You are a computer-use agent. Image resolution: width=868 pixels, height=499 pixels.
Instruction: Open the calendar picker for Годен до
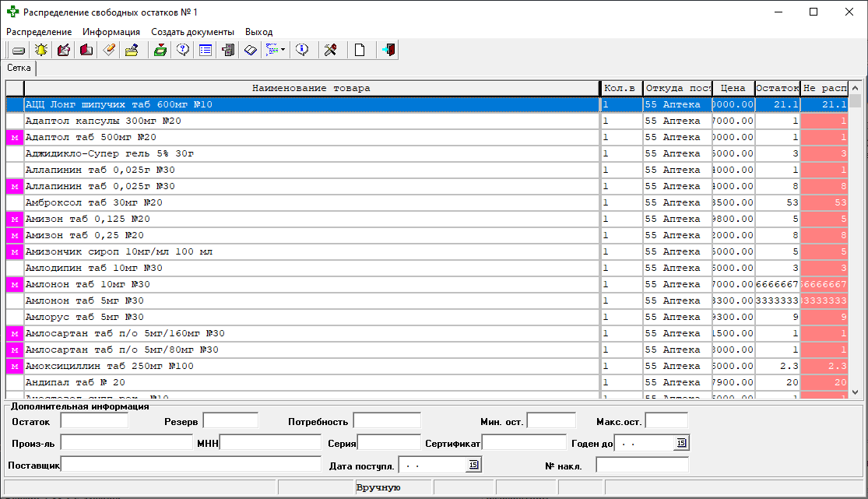coord(681,443)
